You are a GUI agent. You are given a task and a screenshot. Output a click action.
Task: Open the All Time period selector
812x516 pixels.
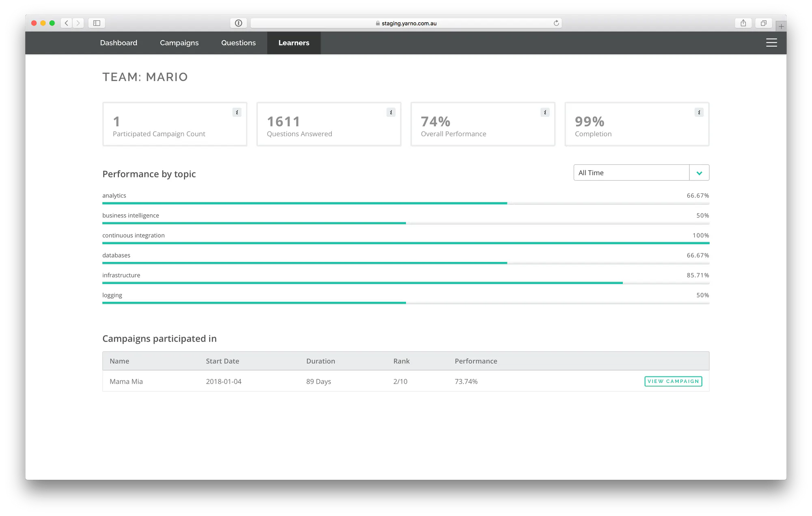pyautogui.click(x=641, y=173)
